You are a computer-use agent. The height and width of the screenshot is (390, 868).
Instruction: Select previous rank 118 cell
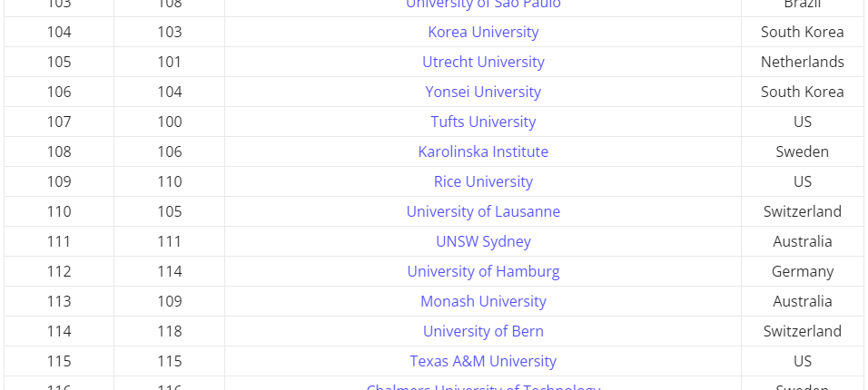[x=170, y=331]
